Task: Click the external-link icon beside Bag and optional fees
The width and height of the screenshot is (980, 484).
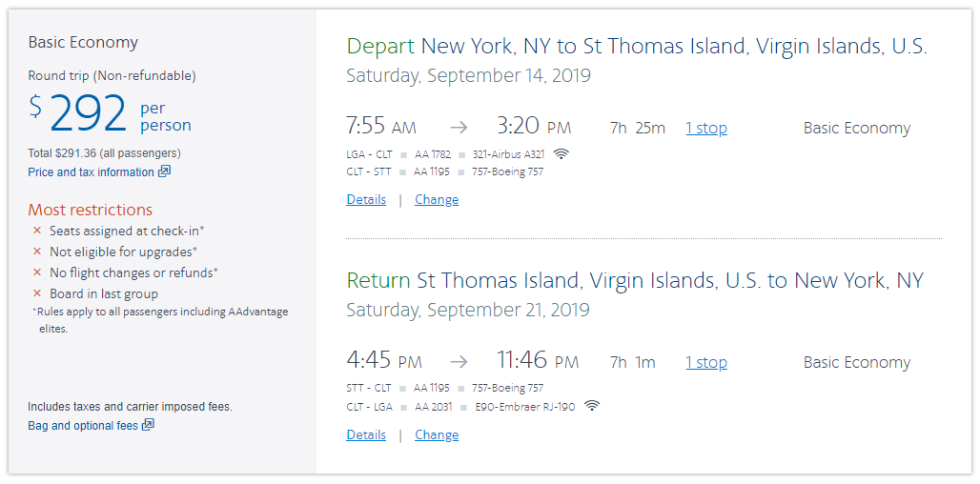Action: click(148, 425)
